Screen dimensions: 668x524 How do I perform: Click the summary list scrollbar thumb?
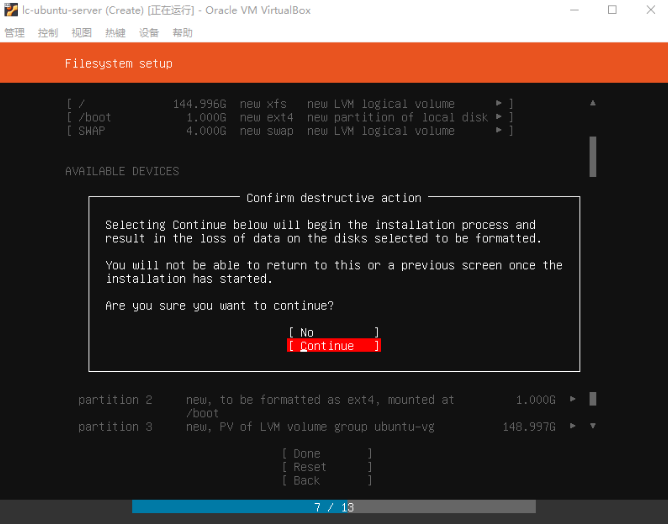click(x=593, y=156)
